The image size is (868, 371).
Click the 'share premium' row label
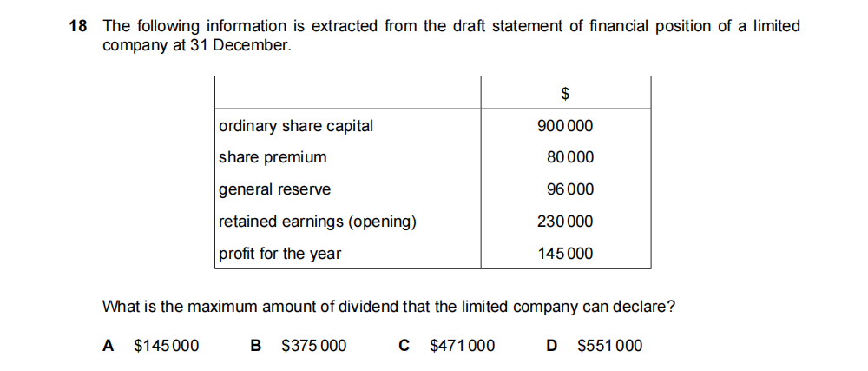click(x=273, y=157)
